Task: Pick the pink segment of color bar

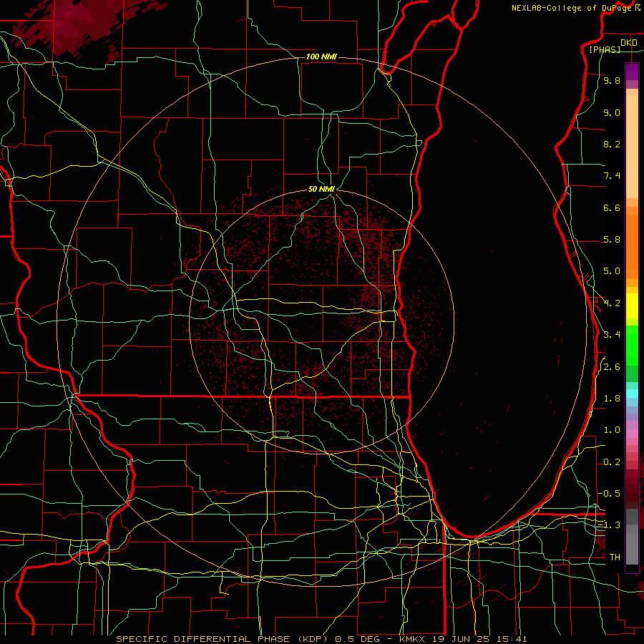Action: (632, 434)
